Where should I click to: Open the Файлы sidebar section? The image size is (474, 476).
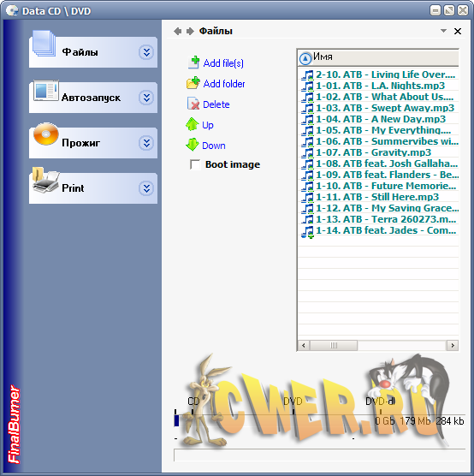pyautogui.click(x=93, y=52)
